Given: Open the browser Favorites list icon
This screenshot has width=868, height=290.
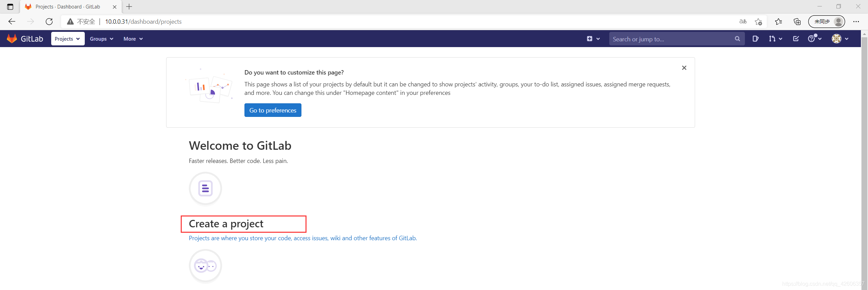Looking at the screenshot, I should 778,22.
